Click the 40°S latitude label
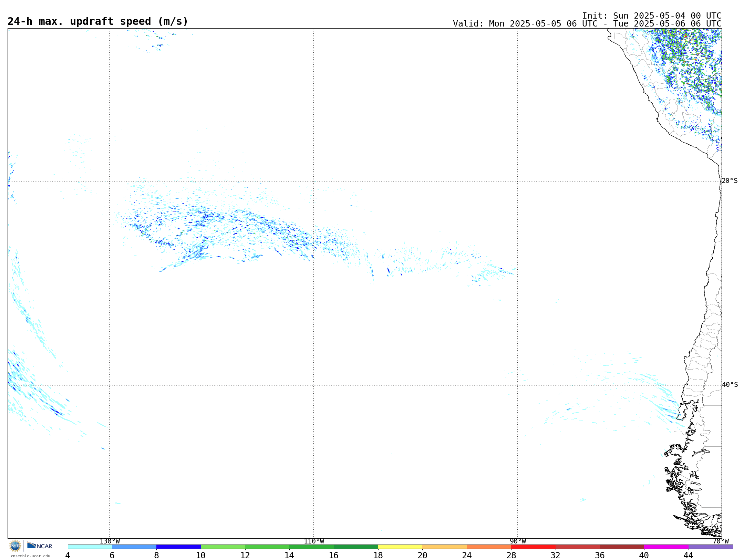This screenshot has height=560, width=744. click(730, 385)
